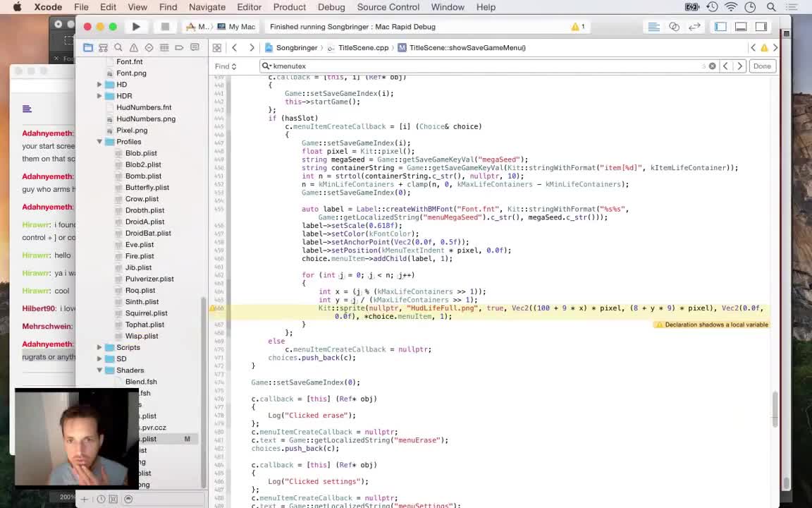Clear the kmenutex search text
Viewport: 812px width, 508px height.
(713, 66)
